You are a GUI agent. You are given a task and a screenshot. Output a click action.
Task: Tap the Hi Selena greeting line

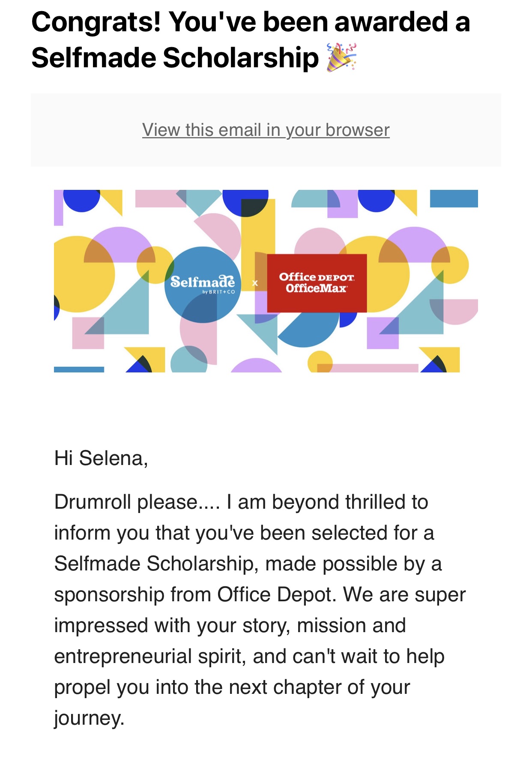[101, 458]
